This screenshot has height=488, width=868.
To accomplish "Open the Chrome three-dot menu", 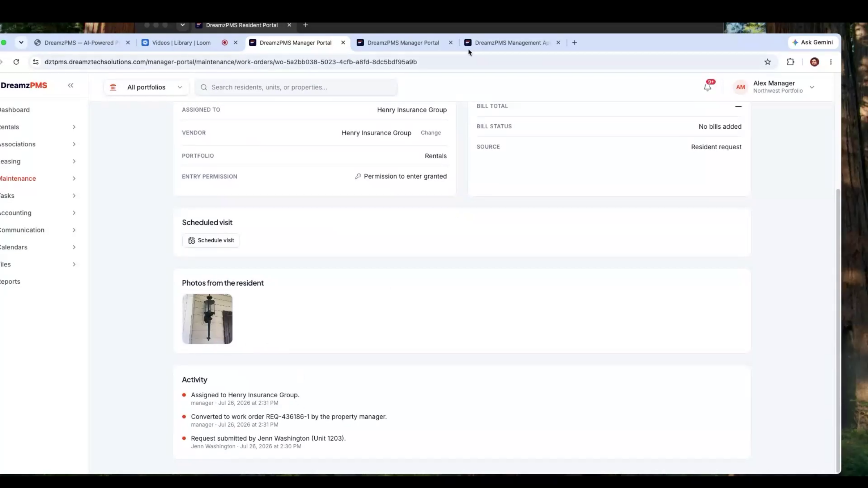I will coord(831,62).
